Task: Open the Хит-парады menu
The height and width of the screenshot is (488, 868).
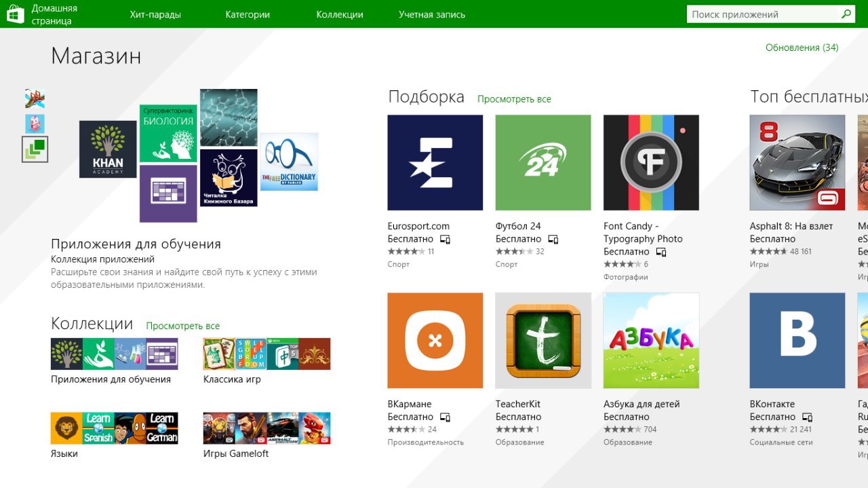Action: click(155, 14)
